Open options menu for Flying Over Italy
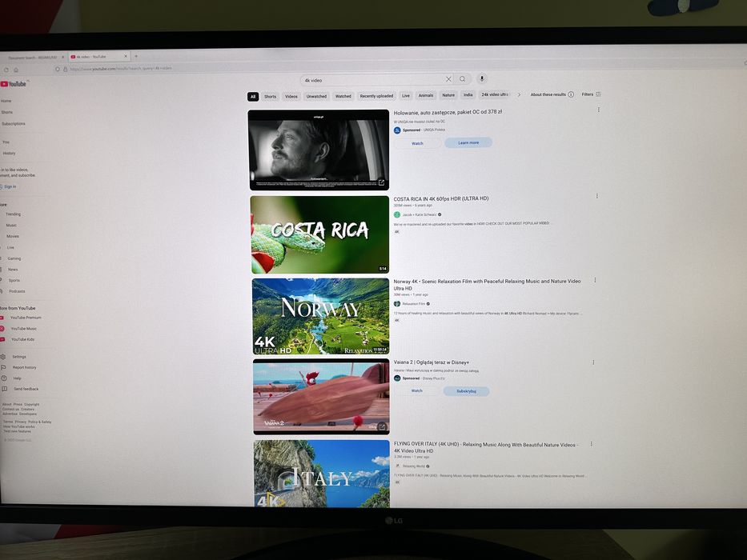Viewport: 747px width, 560px height. (x=591, y=444)
